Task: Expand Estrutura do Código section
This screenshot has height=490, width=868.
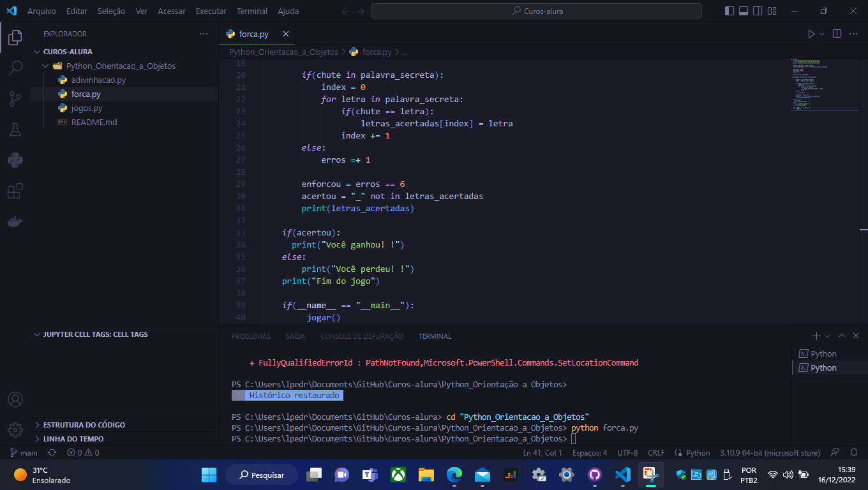Action: click(x=37, y=425)
